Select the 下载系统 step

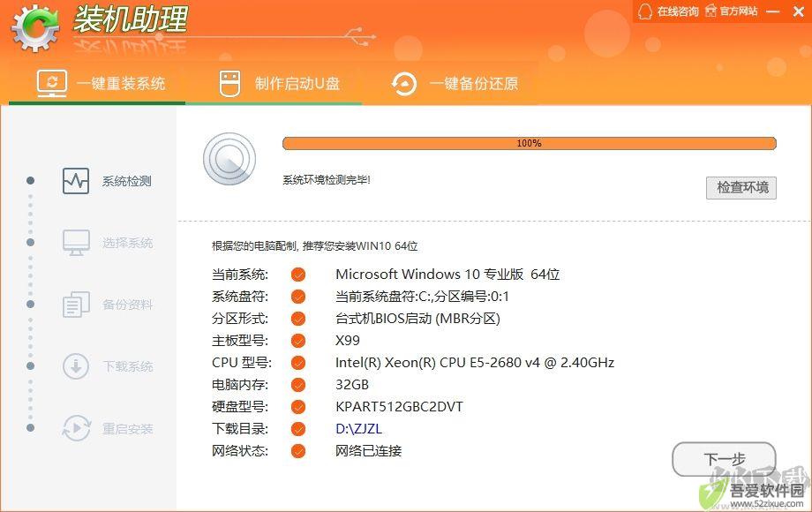107,366
